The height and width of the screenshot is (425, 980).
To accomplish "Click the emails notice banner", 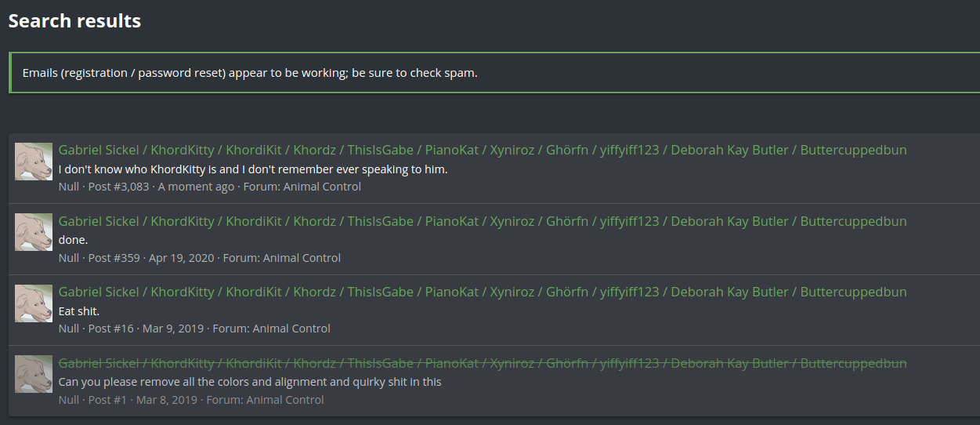I will [x=494, y=73].
